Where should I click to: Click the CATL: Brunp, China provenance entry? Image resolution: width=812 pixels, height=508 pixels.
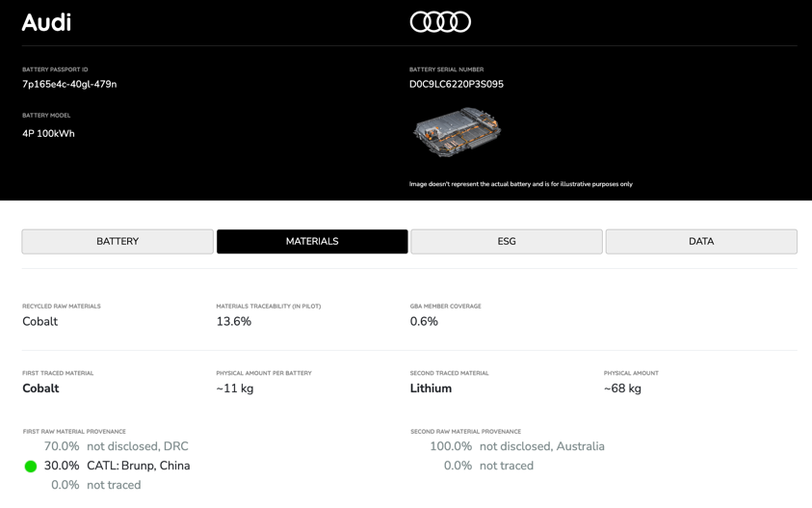[138, 466]
